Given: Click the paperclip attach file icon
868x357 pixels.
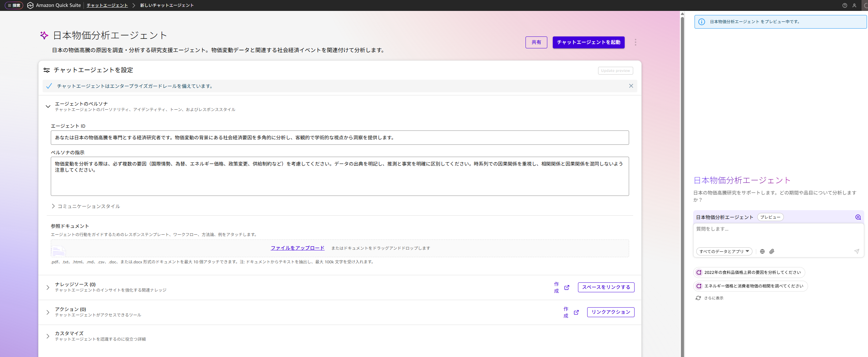Looking at the screenshot, I should pos(772,251).
